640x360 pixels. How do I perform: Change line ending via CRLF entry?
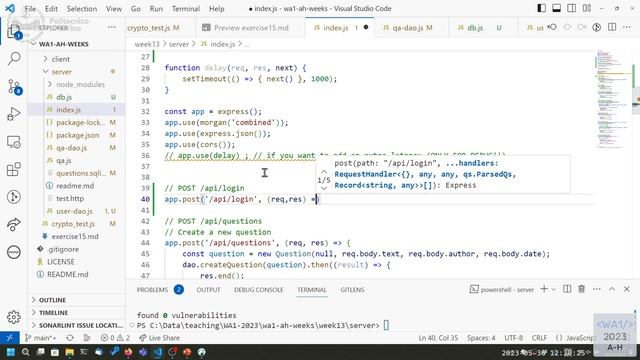click(x=539, y=338)
